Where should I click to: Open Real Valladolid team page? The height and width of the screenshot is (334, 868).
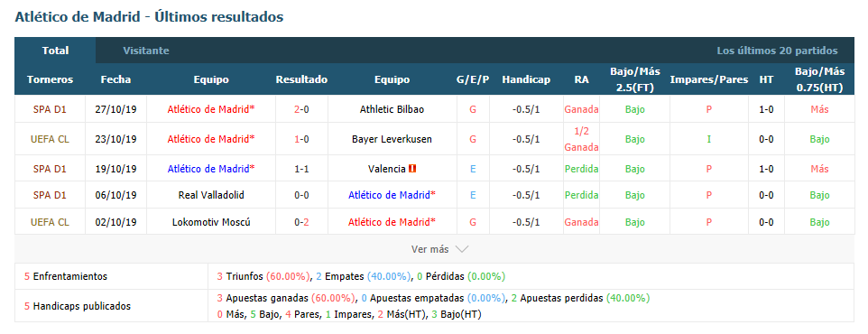coord(211,195)
